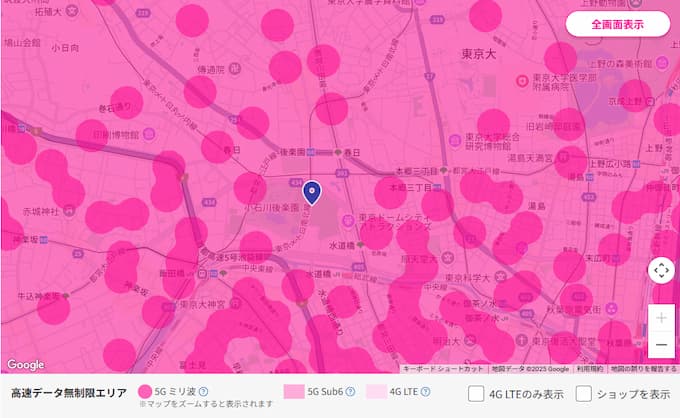Viewport: 680px width, 418px height.
Task: Click the 末広町 station label
Action: (x=598, y=259)
